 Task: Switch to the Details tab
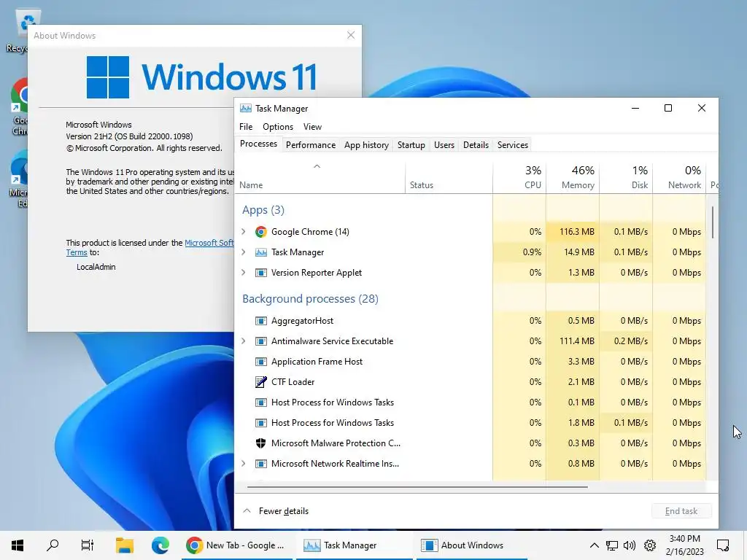476,145
